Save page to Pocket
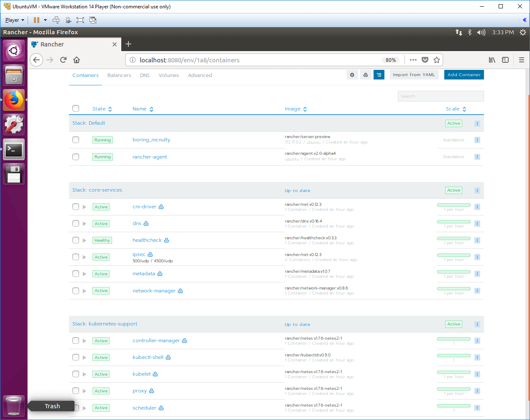 coord(425,60)
